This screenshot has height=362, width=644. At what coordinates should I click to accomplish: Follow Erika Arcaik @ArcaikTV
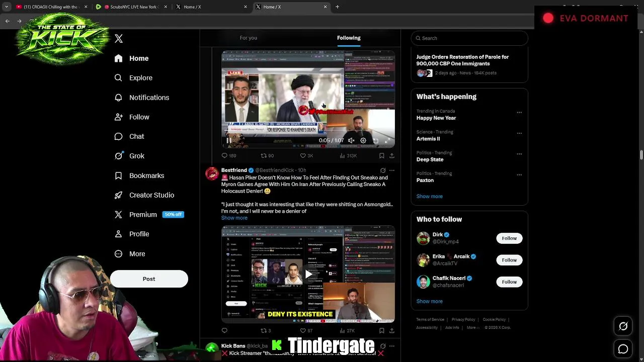point(509,260)
